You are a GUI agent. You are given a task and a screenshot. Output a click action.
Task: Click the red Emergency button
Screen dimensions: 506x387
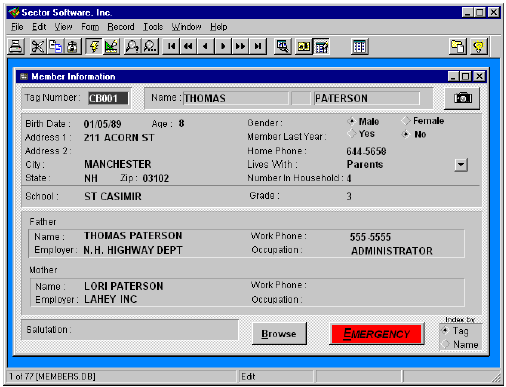click(x=377, y=333)
